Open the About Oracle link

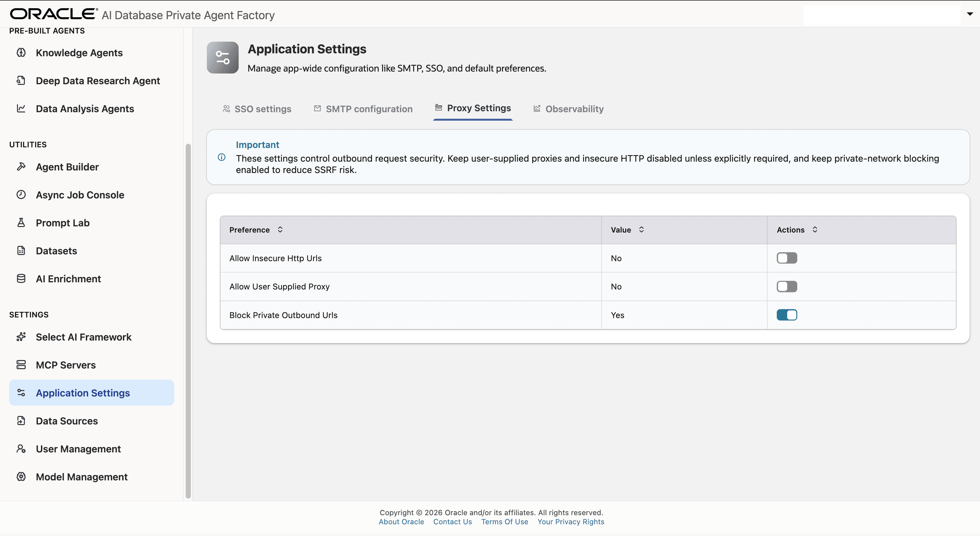coord(401,522)
